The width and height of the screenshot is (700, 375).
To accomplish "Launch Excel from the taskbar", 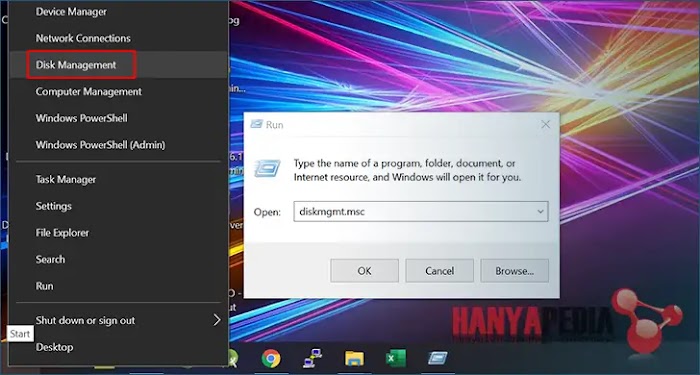I will click(396, 358).
